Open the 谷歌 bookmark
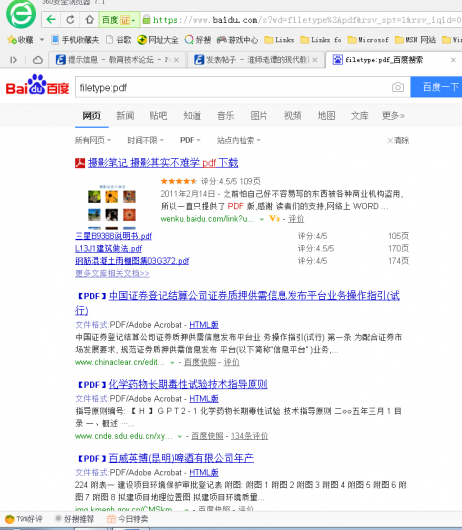The image size is (462, 530). point(119,40)
